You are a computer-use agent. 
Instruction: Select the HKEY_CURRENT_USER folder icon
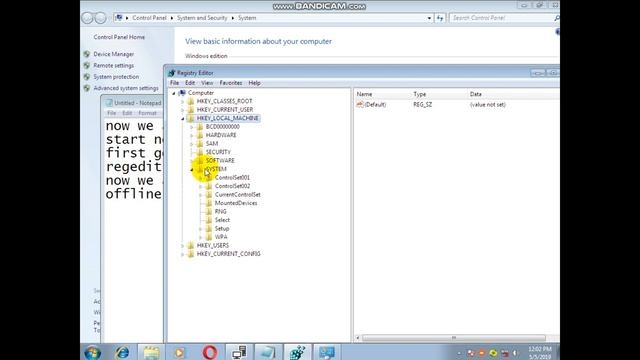191,110
